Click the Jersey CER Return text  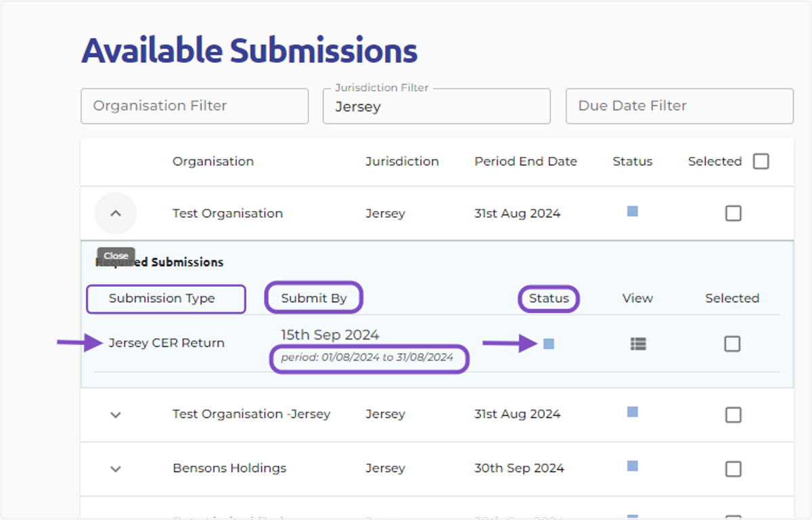pyautogui.click(x=166, y=343)
